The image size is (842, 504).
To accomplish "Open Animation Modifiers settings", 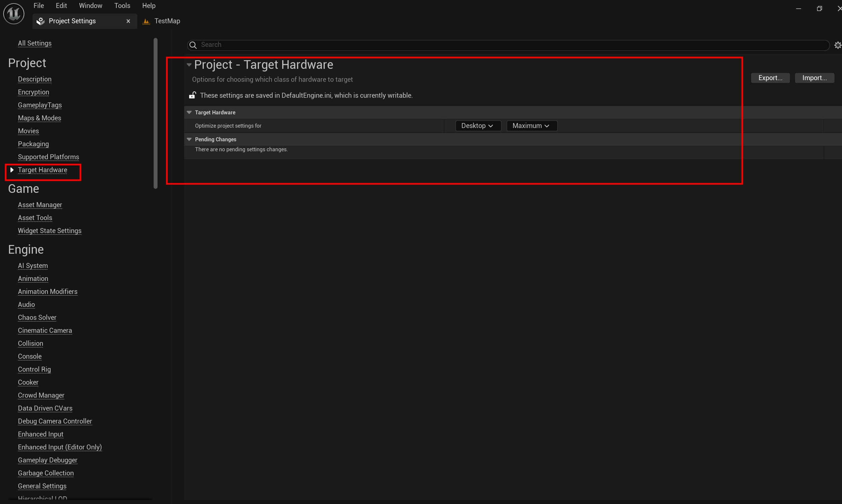I will click(48, 292).
